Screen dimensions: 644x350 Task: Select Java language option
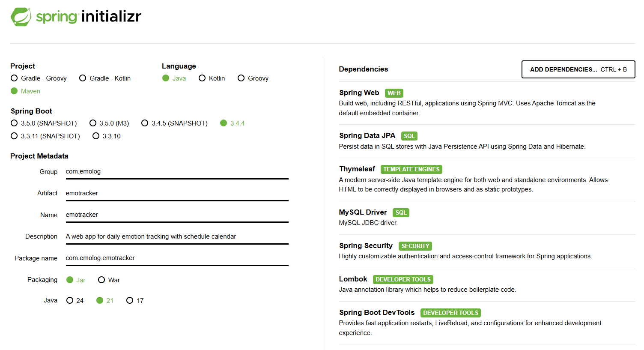174,78
